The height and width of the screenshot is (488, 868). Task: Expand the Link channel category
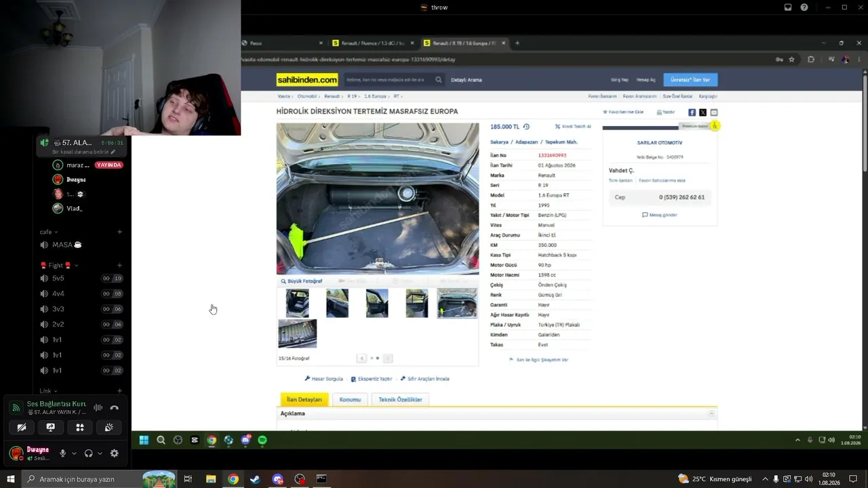(x=48, y=390)
